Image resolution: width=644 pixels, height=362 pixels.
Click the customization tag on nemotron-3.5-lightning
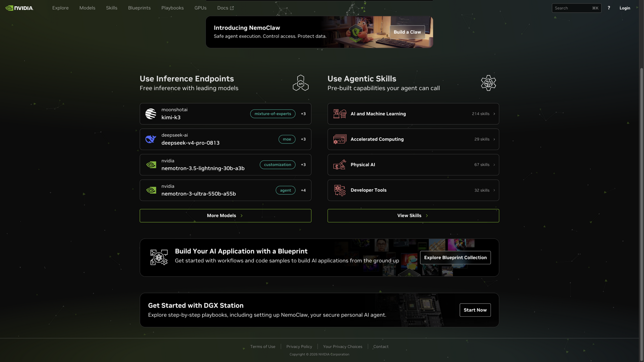point(277,165)
